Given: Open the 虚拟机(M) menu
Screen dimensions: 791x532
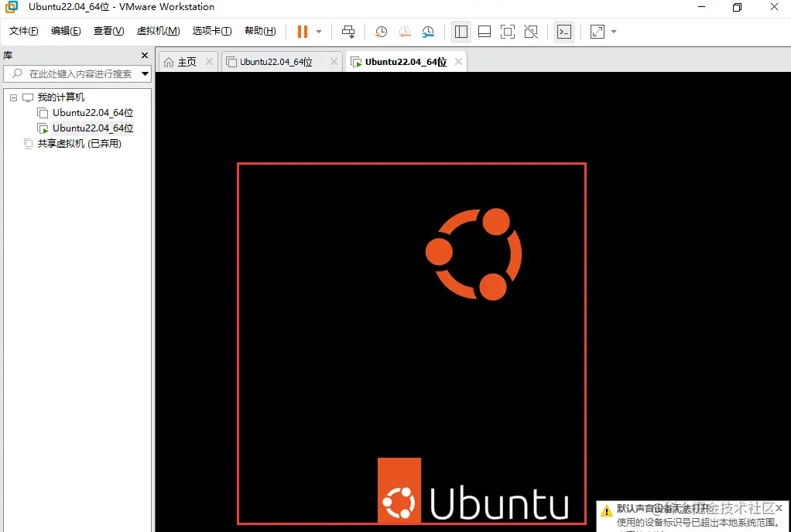Looking at the screenshot, I should click(158, 31).
